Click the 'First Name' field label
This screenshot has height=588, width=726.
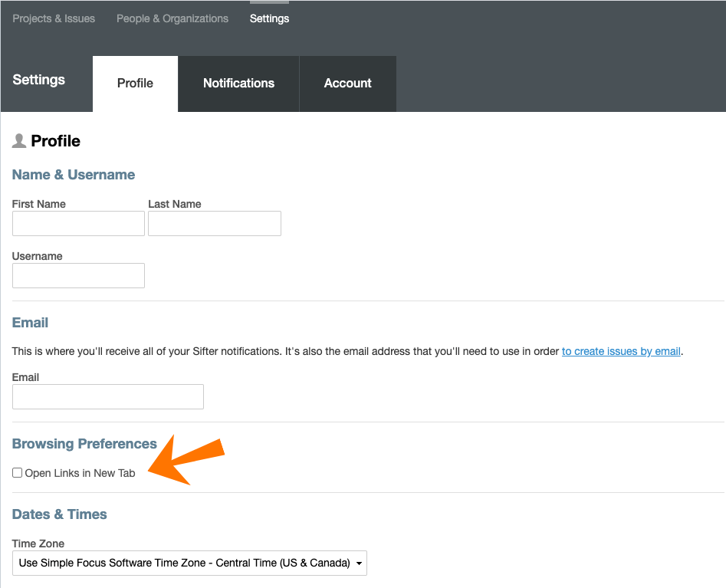[x=39, y=204]
